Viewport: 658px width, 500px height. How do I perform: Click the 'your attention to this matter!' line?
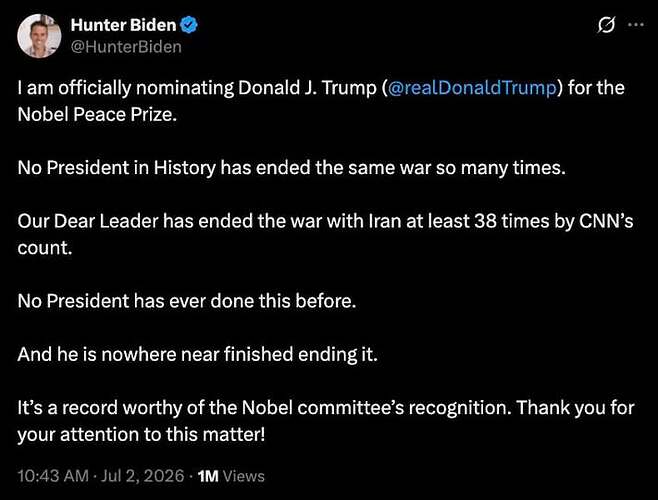pos(141,434)
